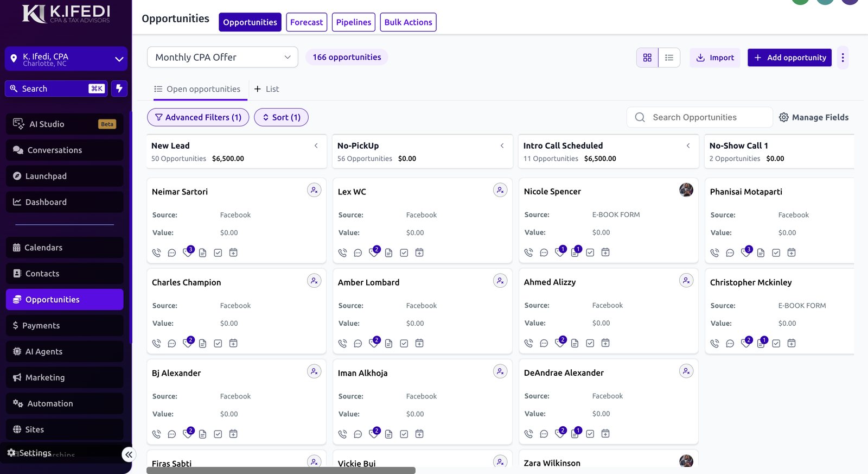Screen dimensions: 868x474
Task: Open calendar icon on Christopher Mckinley card
Action: click(x=792, y=343)
